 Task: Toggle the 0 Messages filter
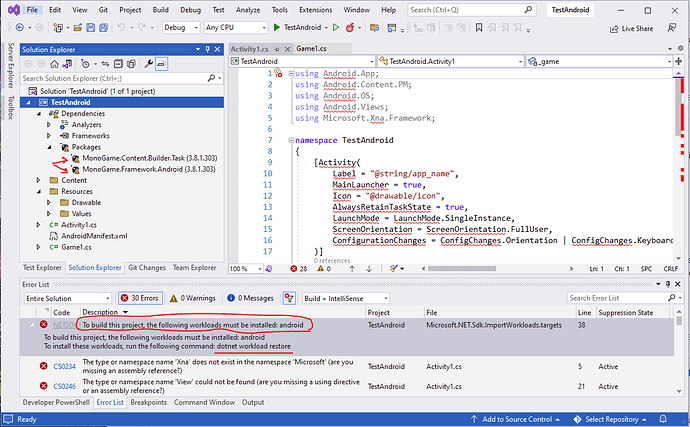pos(250,298)
